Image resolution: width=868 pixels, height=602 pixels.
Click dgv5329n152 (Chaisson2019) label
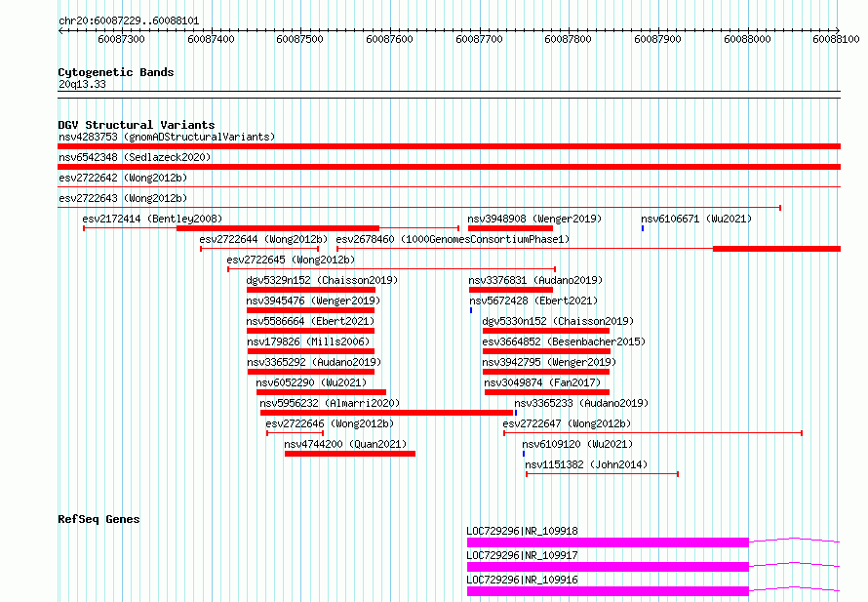[322, 280]
